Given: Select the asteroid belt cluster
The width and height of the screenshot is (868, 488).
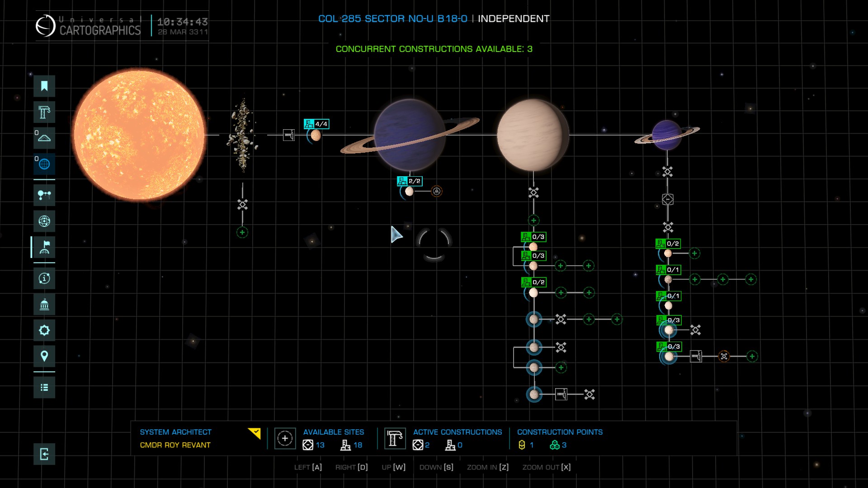Looking at the screenshot, I should pos(243,135).
